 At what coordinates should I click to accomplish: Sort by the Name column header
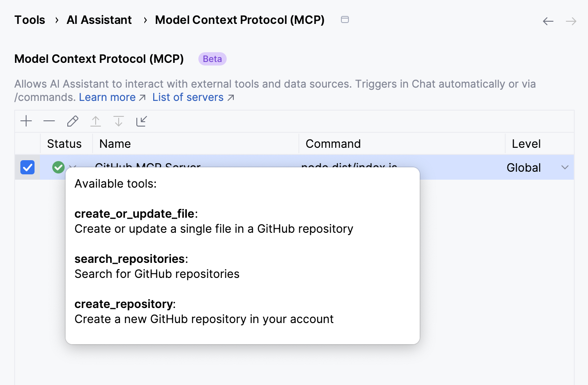point(115,144)
